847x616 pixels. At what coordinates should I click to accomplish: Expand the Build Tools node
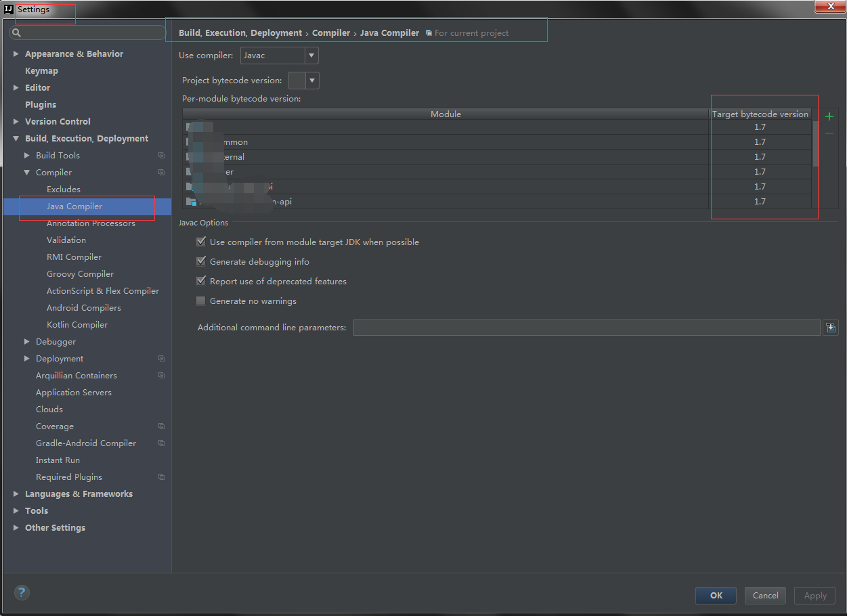point(26,156)
